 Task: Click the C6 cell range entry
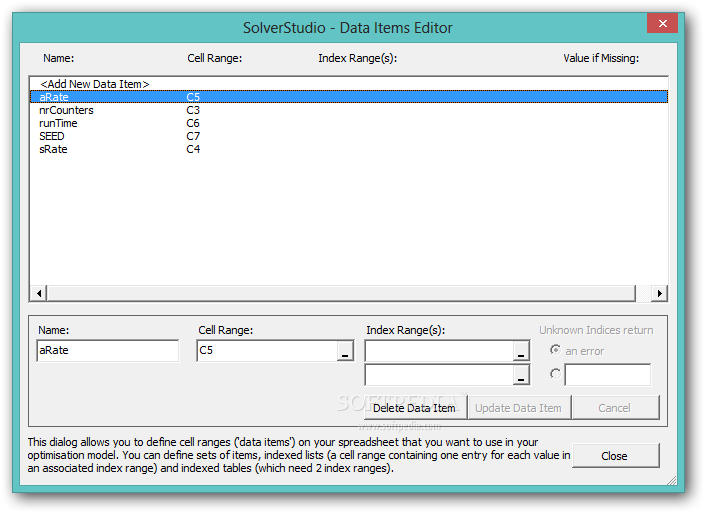coord(193,123)
